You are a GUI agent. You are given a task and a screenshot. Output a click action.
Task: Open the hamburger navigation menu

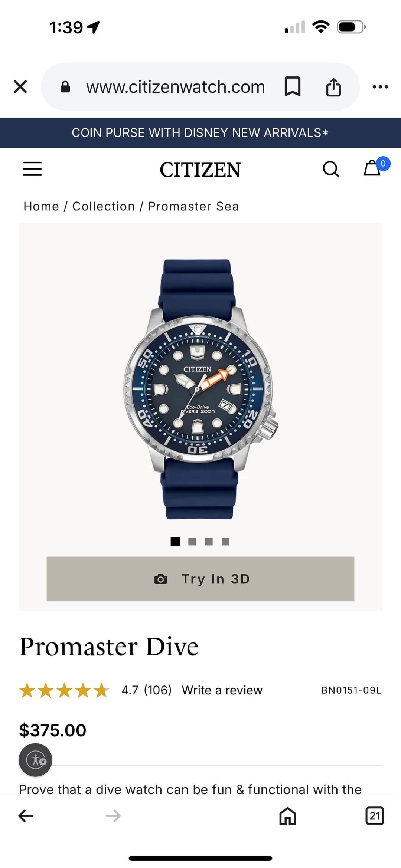pos(32,169)
